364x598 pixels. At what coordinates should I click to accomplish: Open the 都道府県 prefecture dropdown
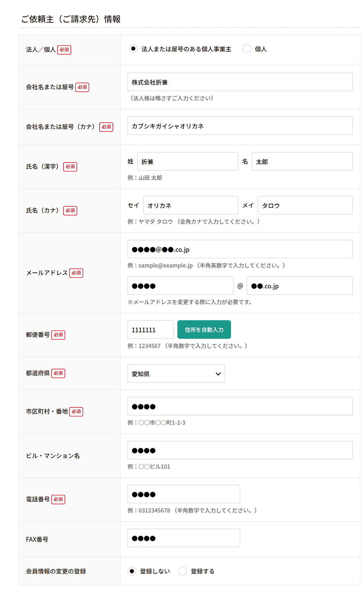point(176,374)
